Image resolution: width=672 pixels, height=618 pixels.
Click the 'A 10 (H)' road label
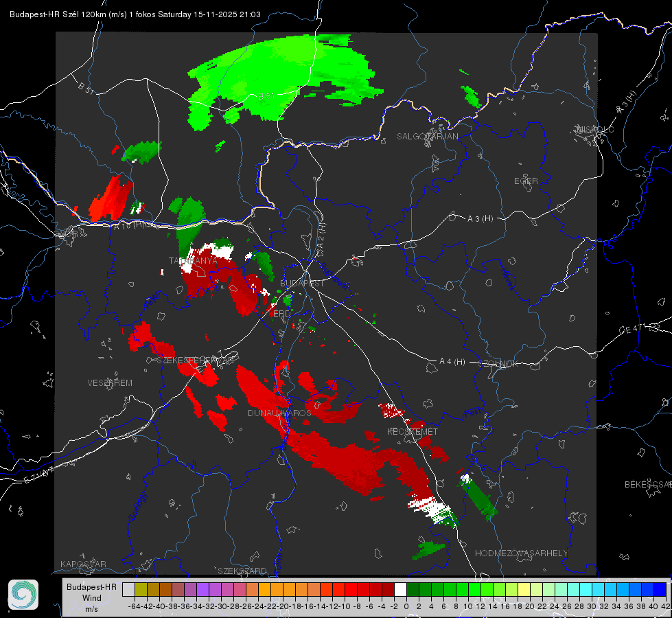130,226
